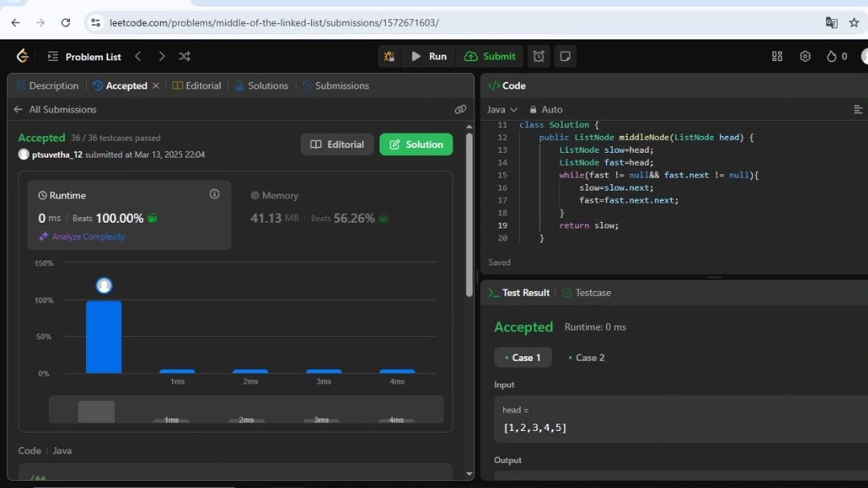Switch to the Testcase tab

pyautogui.click(x=587, y=293)
